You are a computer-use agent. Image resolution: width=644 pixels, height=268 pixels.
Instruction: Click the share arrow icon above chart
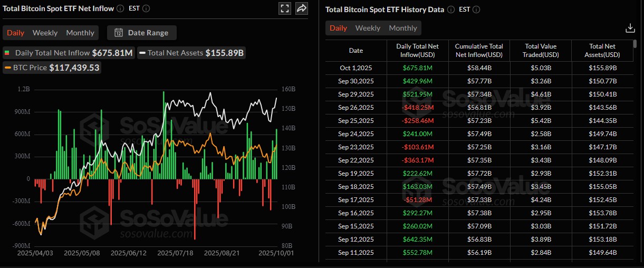click(x=301, y=8)
